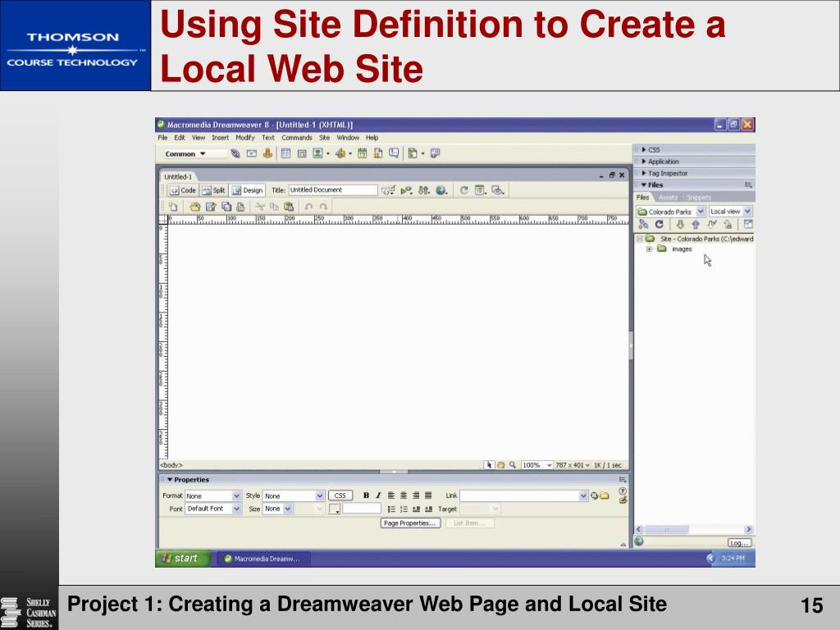Get files with green down arrow

click(x=680, y=225)
